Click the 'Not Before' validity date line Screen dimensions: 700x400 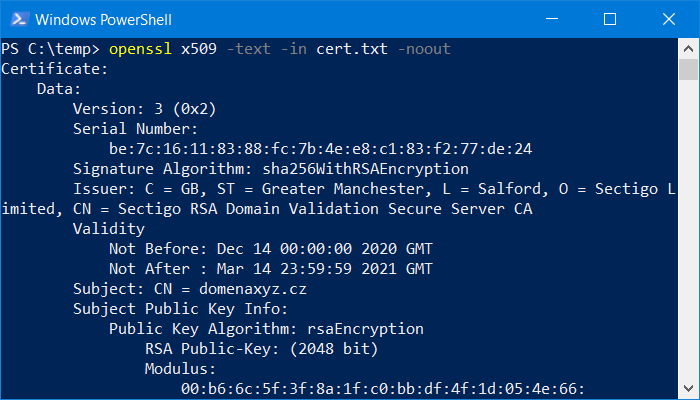click(x=271, y=248)
